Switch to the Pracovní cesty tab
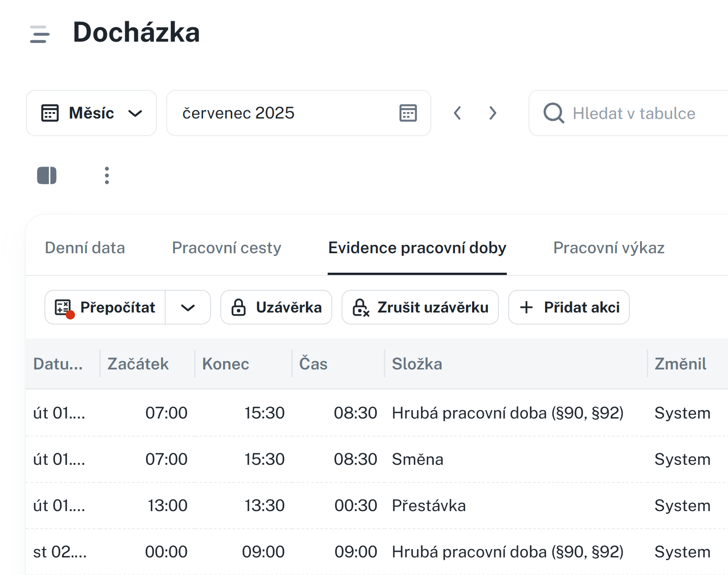The width and height of the screenshot is (728, 575). (226, 248)
